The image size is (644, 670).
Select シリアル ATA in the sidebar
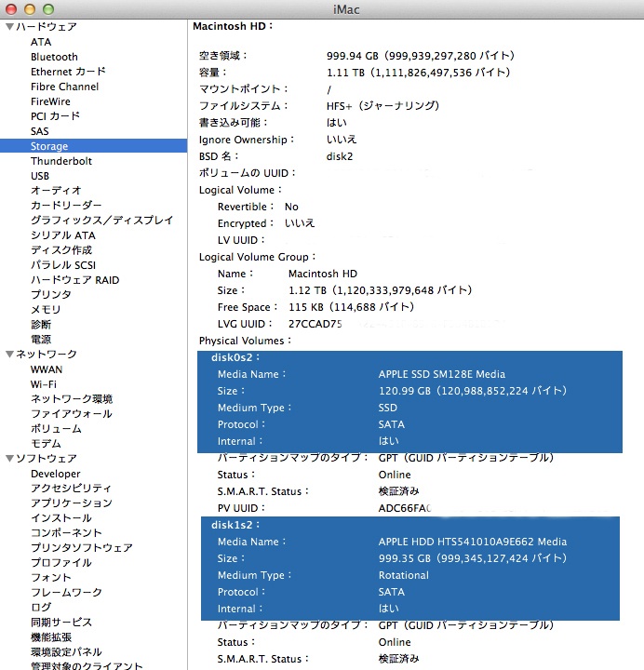point(63,235)
